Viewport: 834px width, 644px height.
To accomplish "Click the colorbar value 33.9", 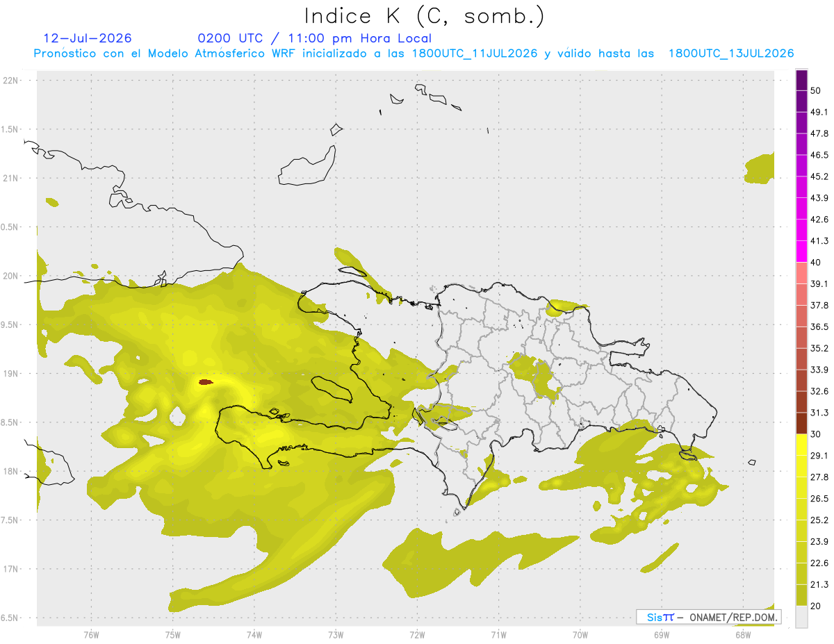I will [819, 370].
